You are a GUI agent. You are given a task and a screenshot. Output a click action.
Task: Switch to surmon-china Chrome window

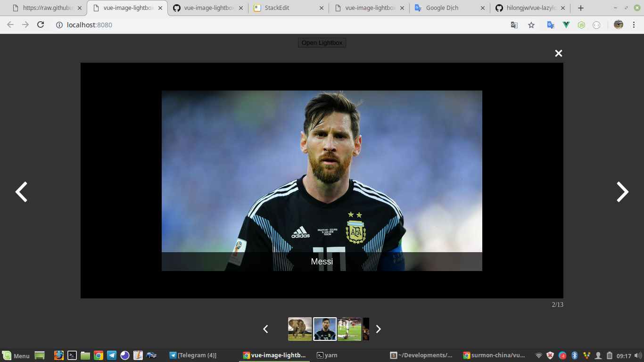(x=494, y=355)
